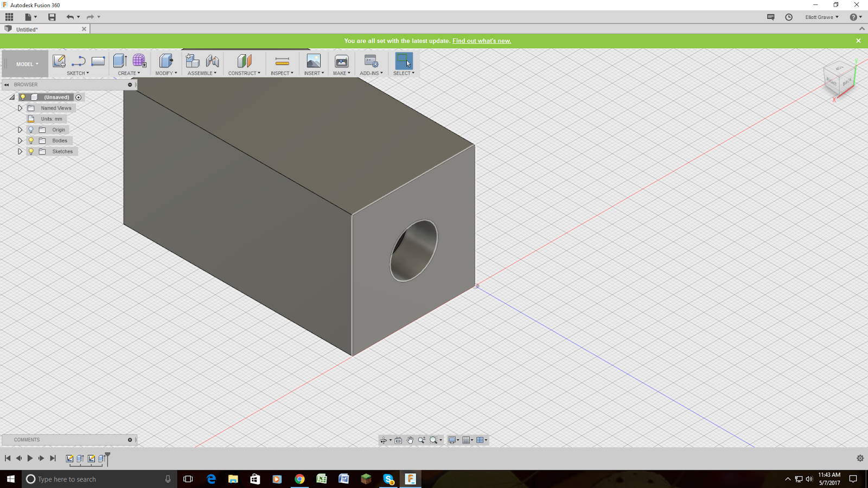Open the SKETCH menu
The height and width of the screenshot is (488, 868).
(78, 73)
